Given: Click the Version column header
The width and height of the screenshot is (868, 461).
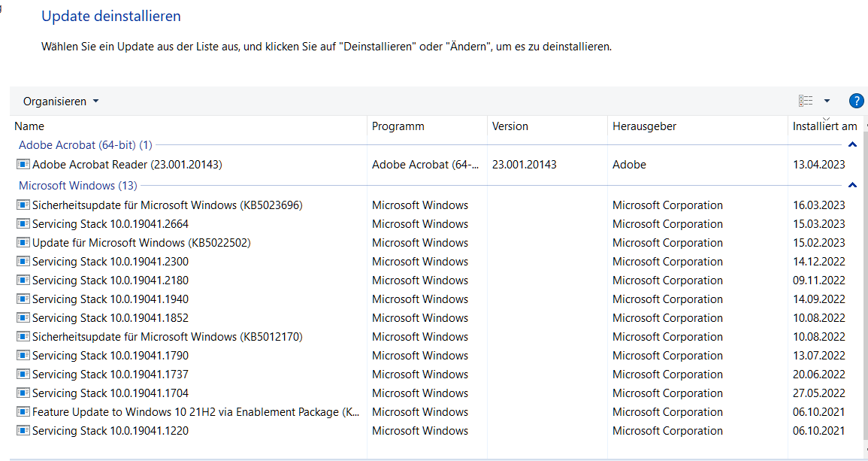Looking at the screenshot, I should point(510,126).
